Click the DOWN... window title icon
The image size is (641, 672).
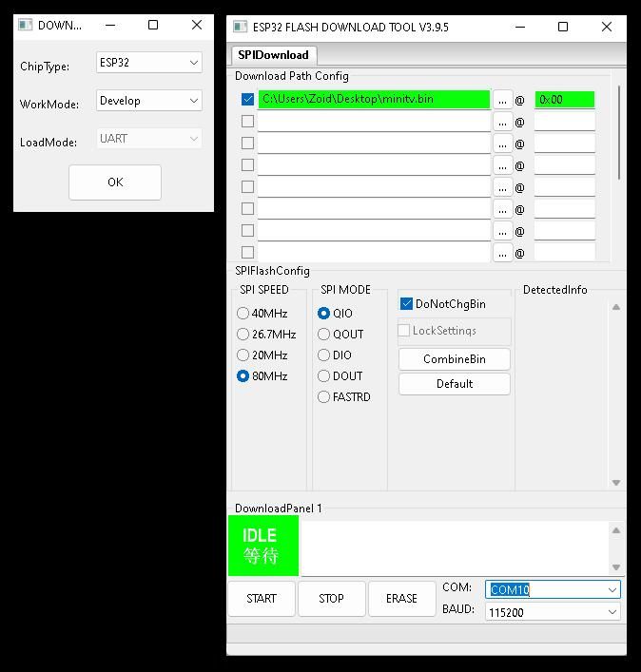pos(26,25)
